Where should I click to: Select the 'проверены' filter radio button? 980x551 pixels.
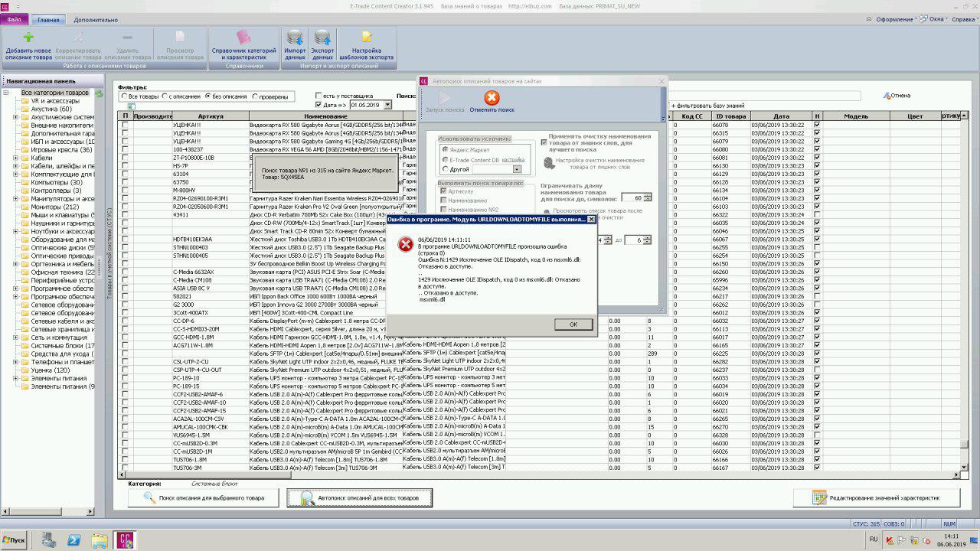pyautogui.click(x=255, y=96)
